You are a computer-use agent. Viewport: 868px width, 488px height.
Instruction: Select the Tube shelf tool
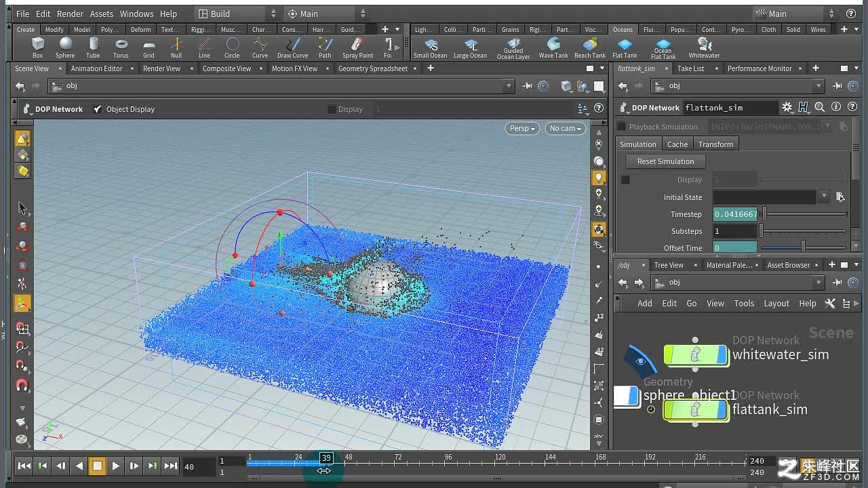tap(93, 47)
